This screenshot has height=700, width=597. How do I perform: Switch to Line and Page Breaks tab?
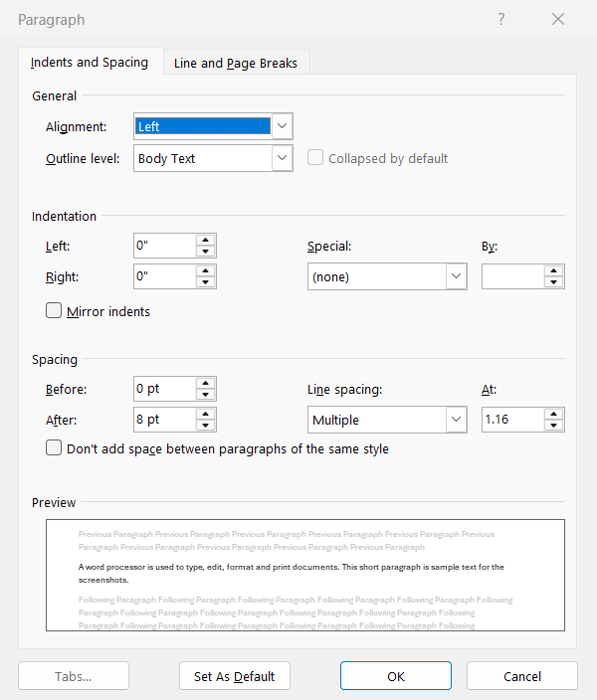tap(236, 63)
